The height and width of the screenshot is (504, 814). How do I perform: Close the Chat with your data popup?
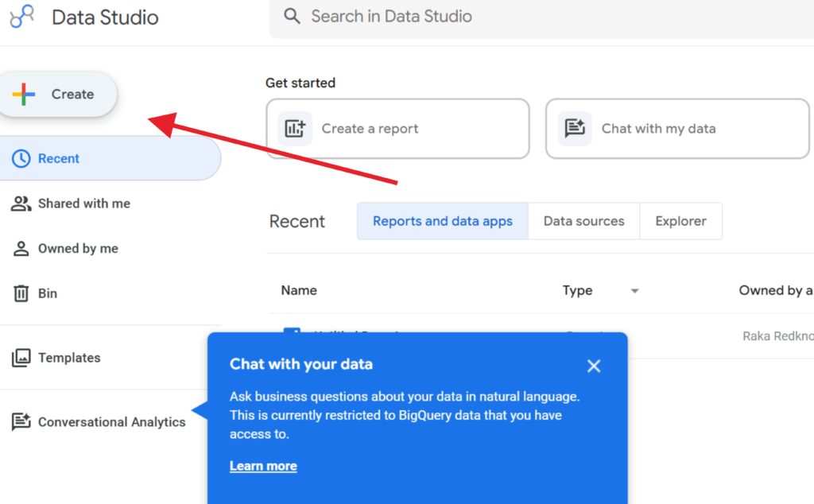(594, 366)
